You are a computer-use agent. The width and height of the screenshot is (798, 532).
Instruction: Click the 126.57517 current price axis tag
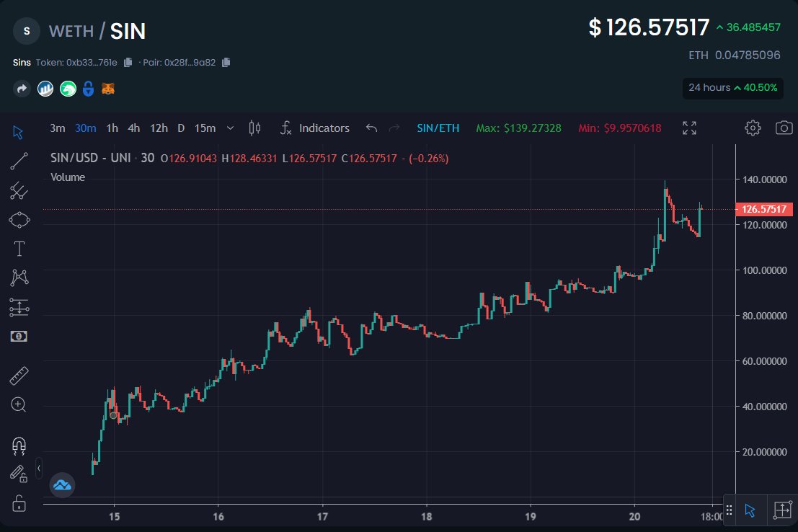point(764,209)
